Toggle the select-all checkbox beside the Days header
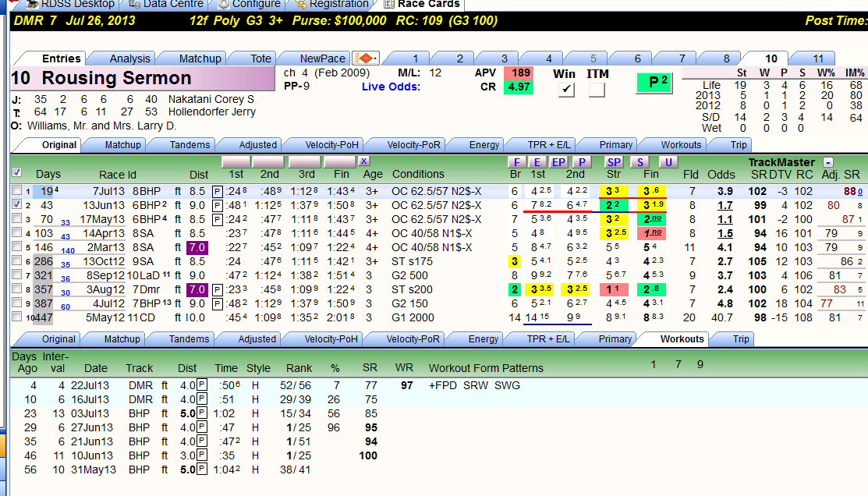This screenshot has height=496, width=868. pyautogui.click(x=17, y=172)
